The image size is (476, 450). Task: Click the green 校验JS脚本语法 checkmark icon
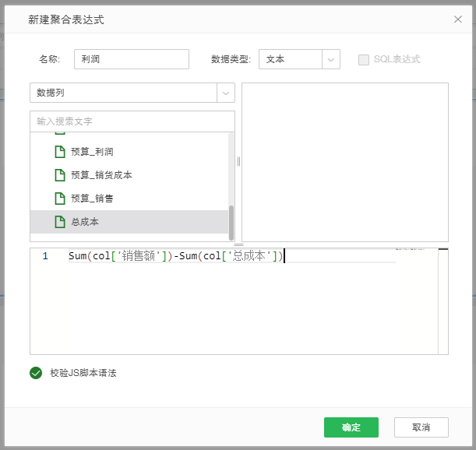tap(36, 373)
